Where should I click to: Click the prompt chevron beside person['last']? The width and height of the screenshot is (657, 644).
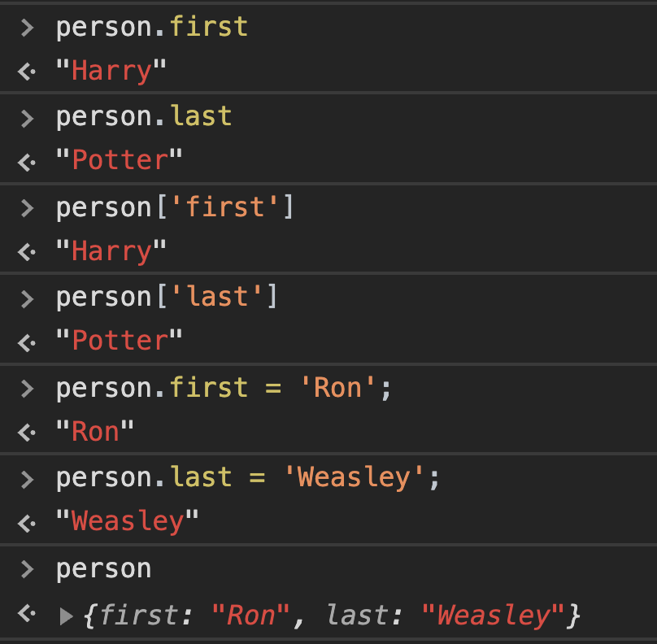point(28,298)
